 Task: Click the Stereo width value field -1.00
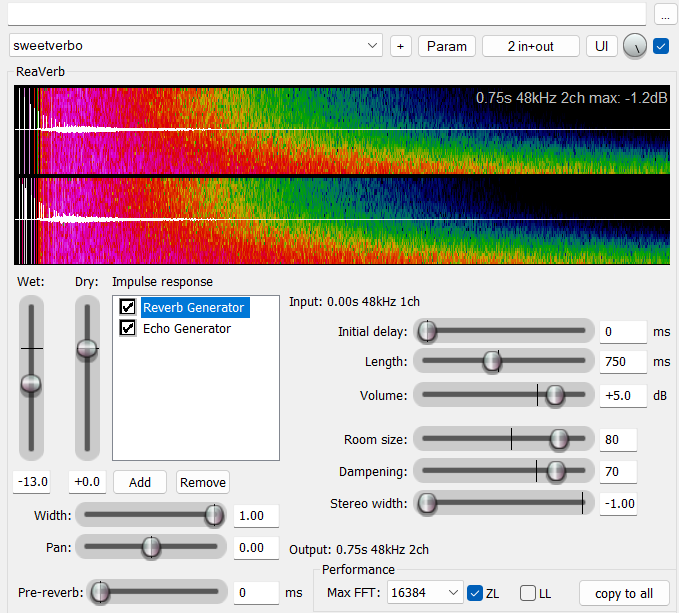[x=618, y=504]
